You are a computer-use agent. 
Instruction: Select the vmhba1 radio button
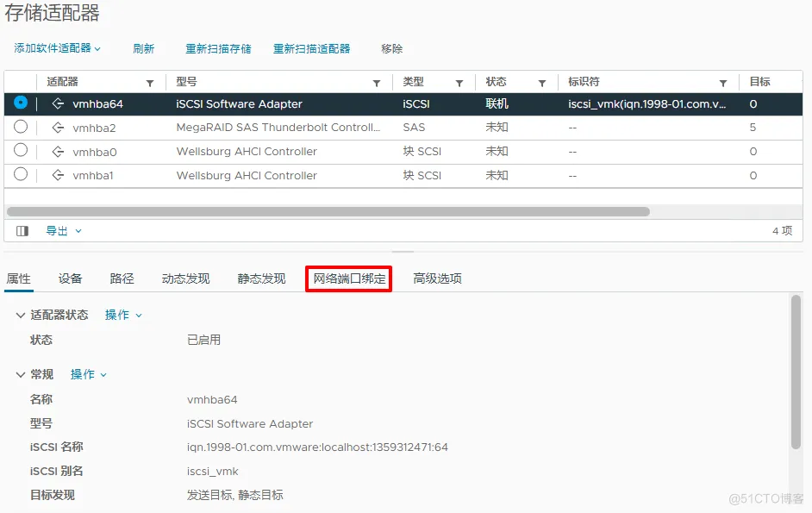click(x=21, y=174)
